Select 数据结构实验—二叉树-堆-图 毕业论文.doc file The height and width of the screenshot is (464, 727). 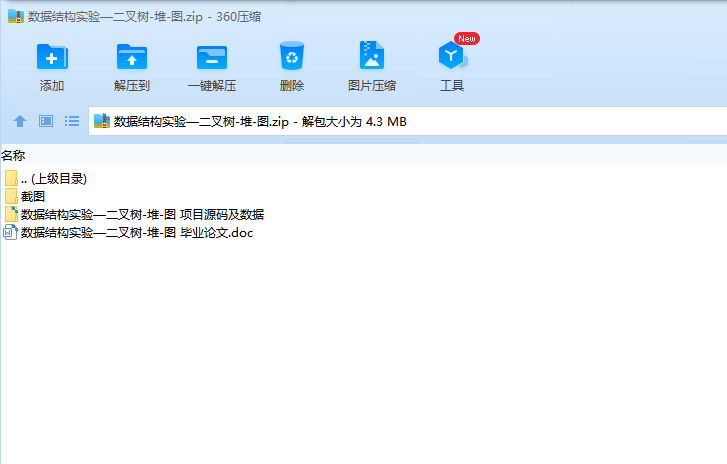click(x=137, y=233)
